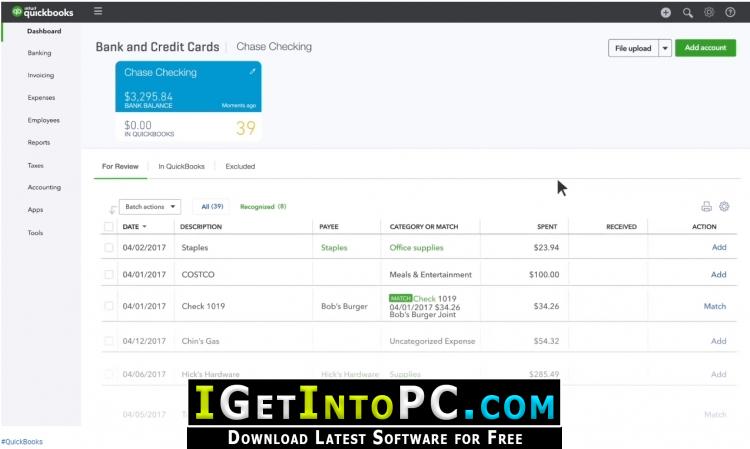Click the help question mark icon
Image resolution: width=750 pixels, height=449 pixels.
point(730,12)
